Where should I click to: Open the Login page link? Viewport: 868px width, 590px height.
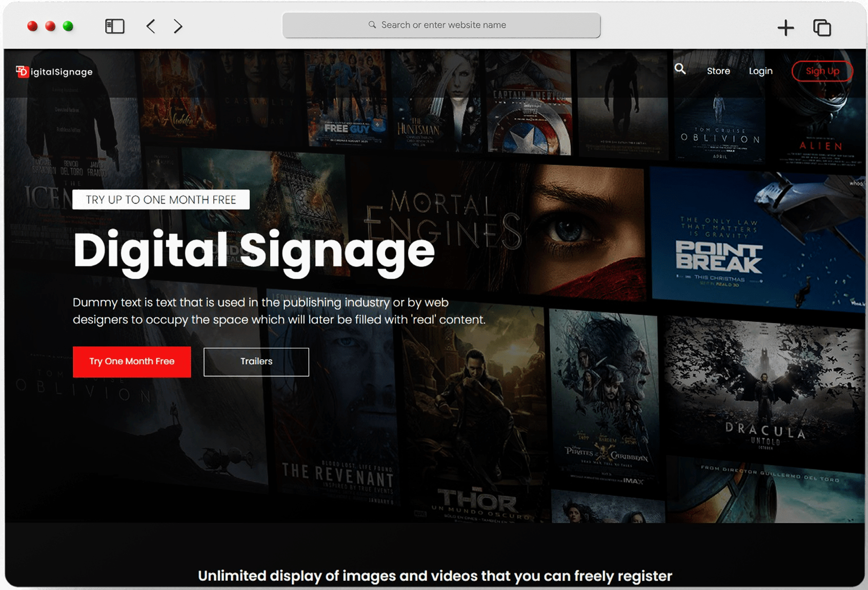pyautogui.click(x=760, y=71)
